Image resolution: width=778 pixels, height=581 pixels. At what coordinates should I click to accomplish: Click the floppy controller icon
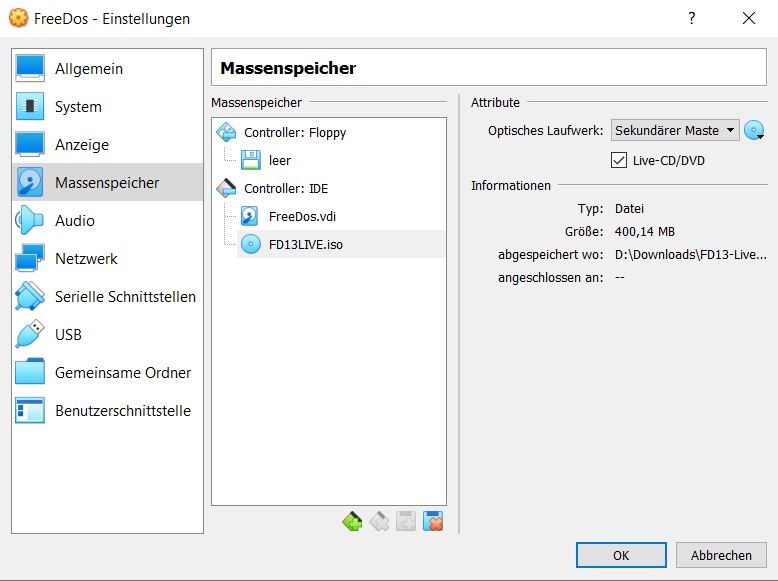(x=226, y=132)
